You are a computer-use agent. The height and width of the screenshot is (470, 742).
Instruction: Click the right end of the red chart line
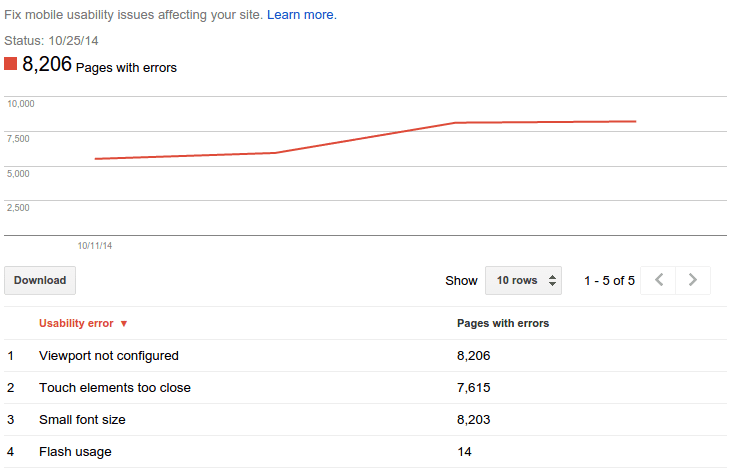pos(635,121)
